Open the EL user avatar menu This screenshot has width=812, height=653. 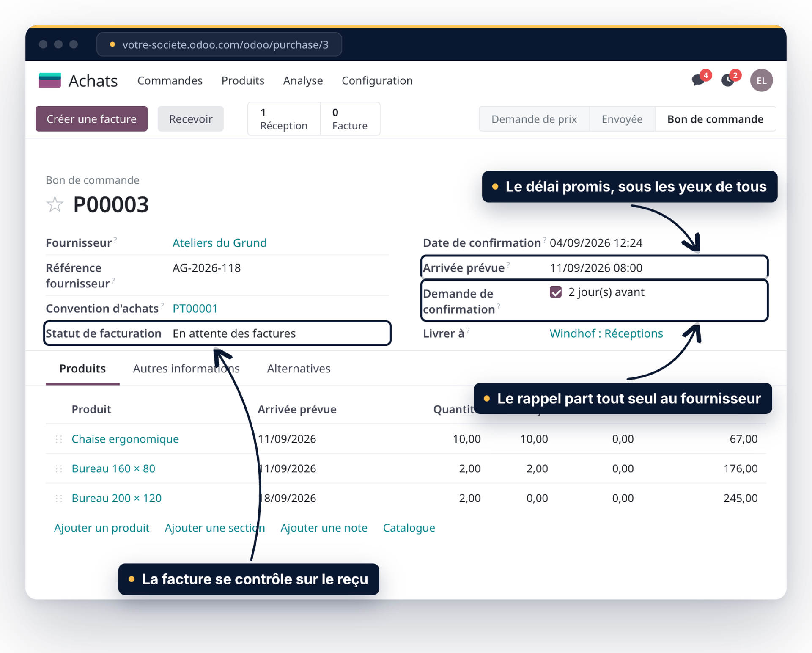tap(761, 80)
